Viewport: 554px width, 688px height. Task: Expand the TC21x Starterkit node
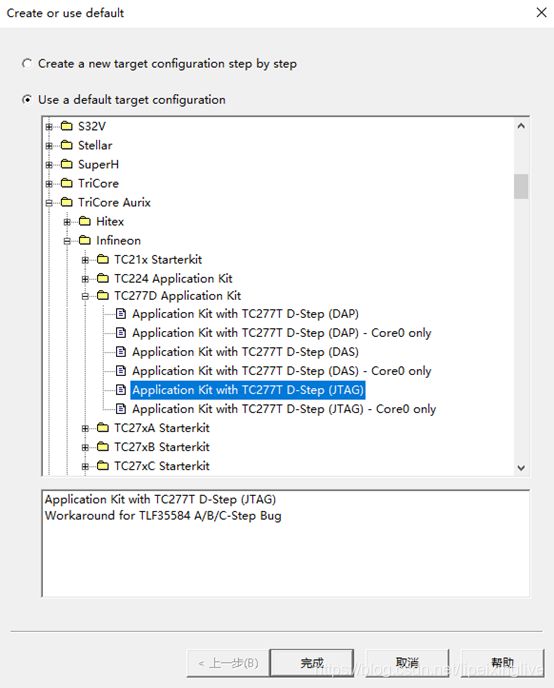pos(85,260)
